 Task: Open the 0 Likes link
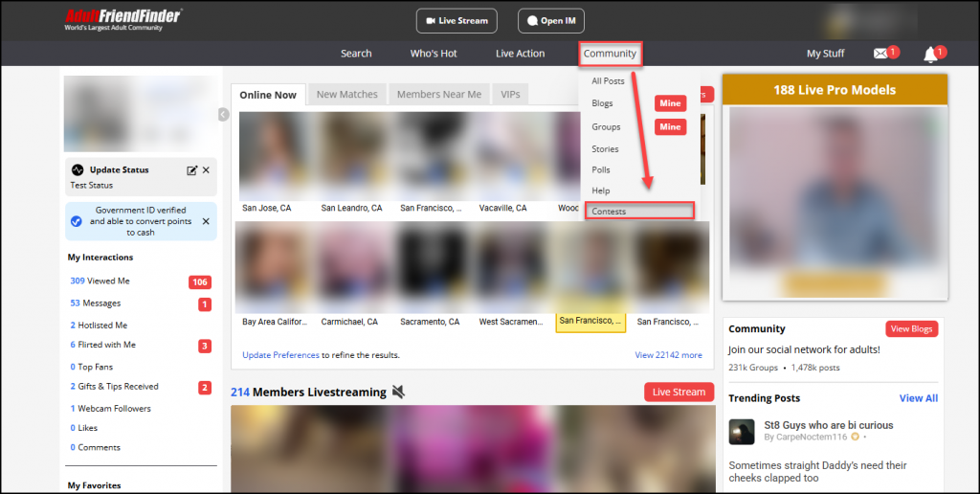point(84,428)
